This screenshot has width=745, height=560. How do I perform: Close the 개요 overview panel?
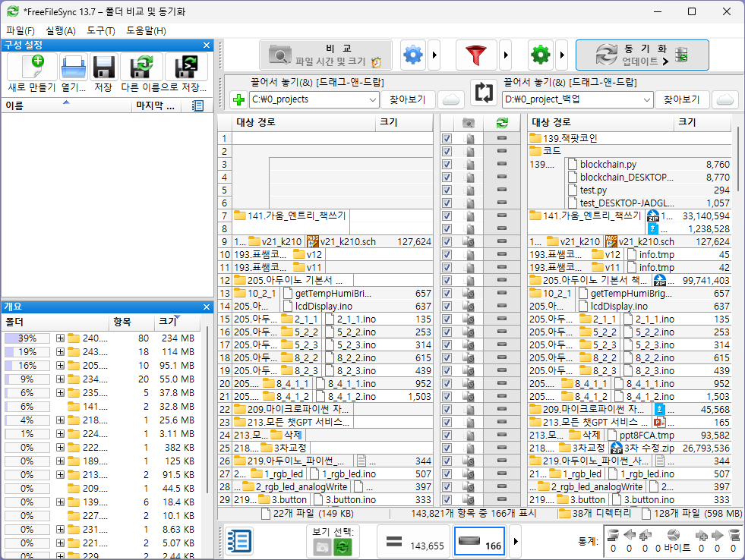(x=207, y=307)
